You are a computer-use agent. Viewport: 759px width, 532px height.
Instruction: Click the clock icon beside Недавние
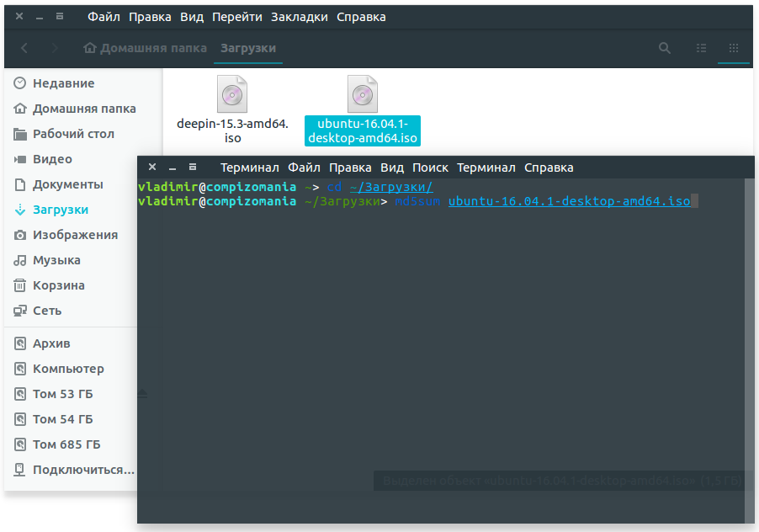[x=20, y=83]
